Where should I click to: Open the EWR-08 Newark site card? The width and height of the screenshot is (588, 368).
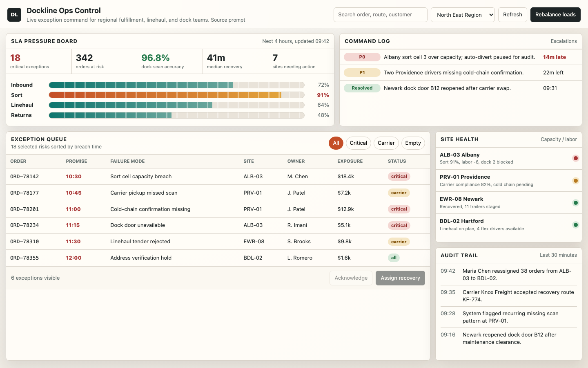coord(509,203)
